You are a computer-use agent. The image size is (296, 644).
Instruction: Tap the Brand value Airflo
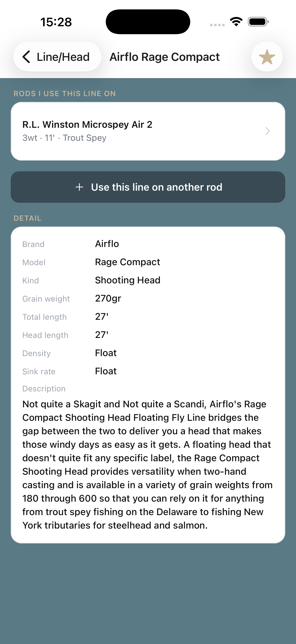coord(107,244)
